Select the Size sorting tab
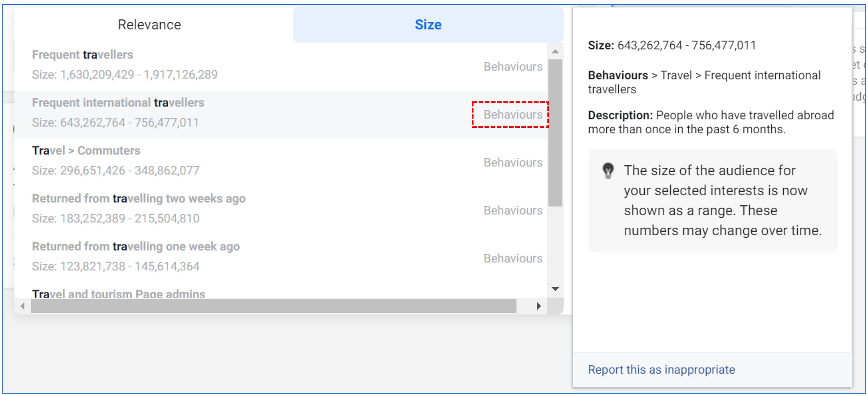868x396 pixels. pyautogui.click(x=428, y=25)
